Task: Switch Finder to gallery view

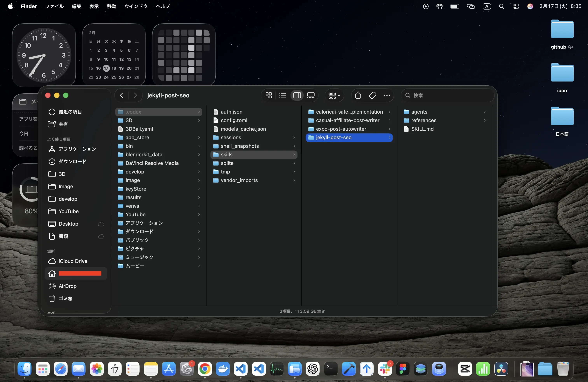Action: pos(311,95)
